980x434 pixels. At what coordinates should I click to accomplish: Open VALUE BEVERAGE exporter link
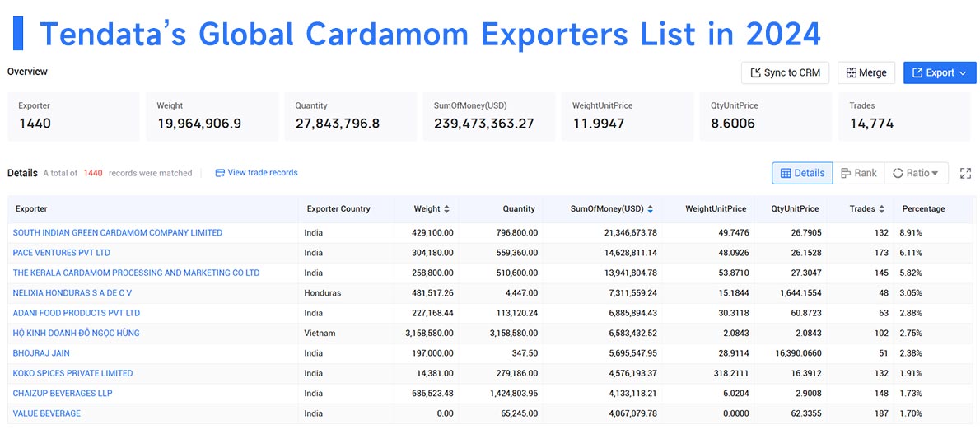47,413
